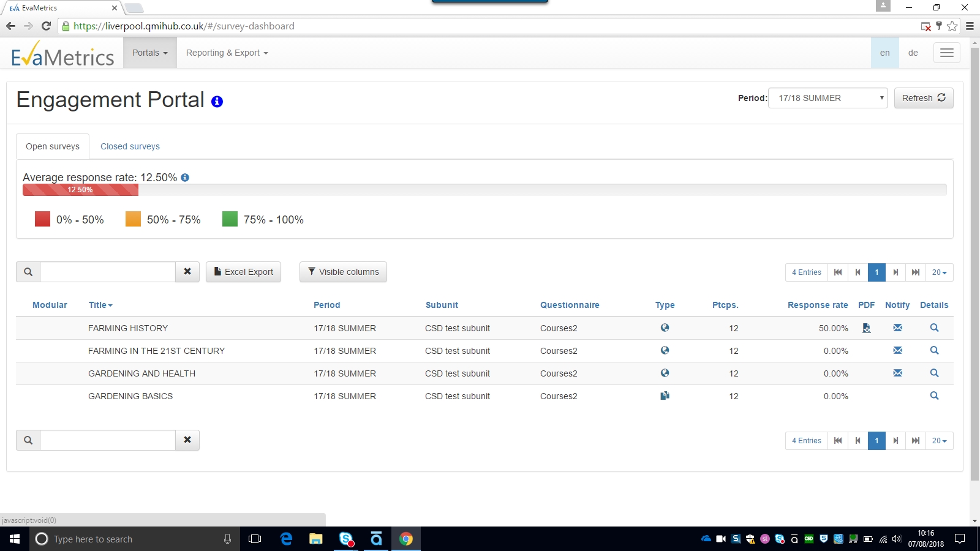Click the GARDENING BASICS title cell

coord(130,396)
